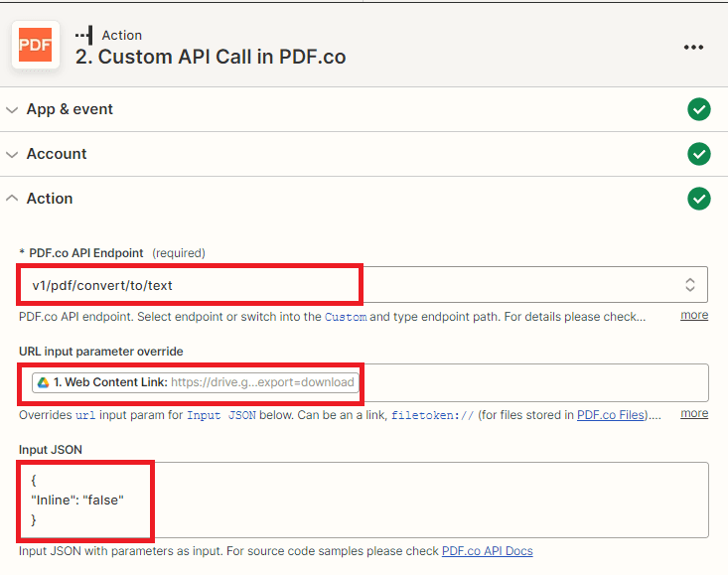The width and height of the screenshot is (728, 575).
Task: Open the PDF.co API Endpoint dropdown arrows
Action: [x=690, y=285]
